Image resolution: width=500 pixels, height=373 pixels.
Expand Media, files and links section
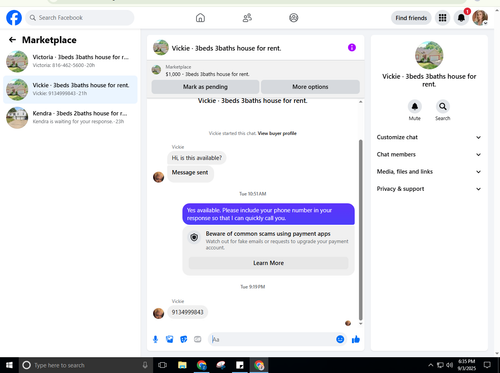pos(429,172)
